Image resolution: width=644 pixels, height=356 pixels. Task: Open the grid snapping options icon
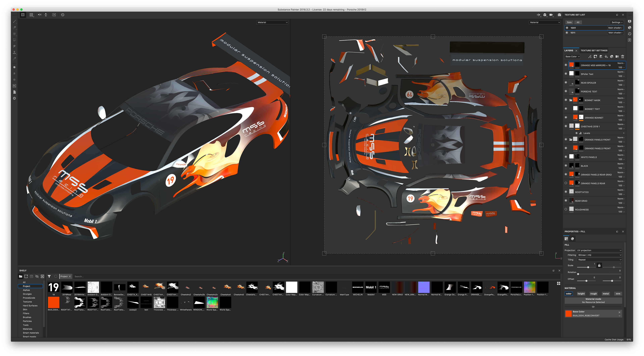click(31, 15)
